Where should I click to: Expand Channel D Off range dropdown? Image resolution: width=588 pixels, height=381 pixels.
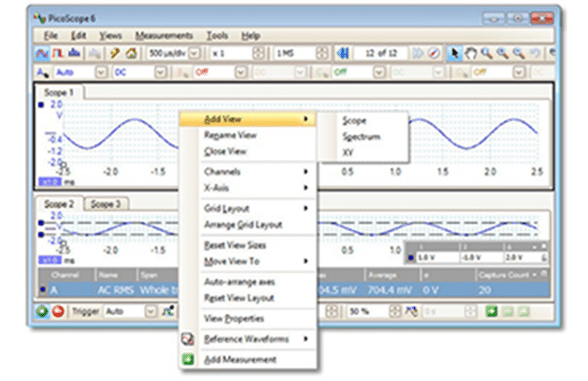pyautogui.click(x=519, y=72)
